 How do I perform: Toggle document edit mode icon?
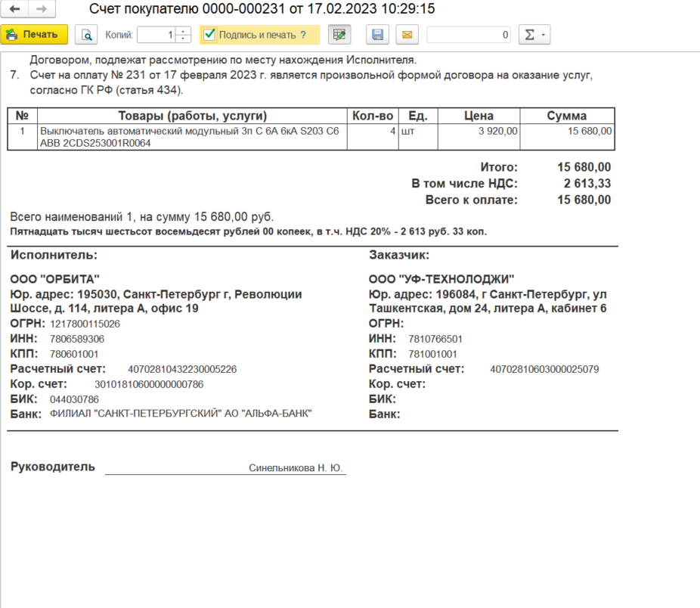point(339,35)
